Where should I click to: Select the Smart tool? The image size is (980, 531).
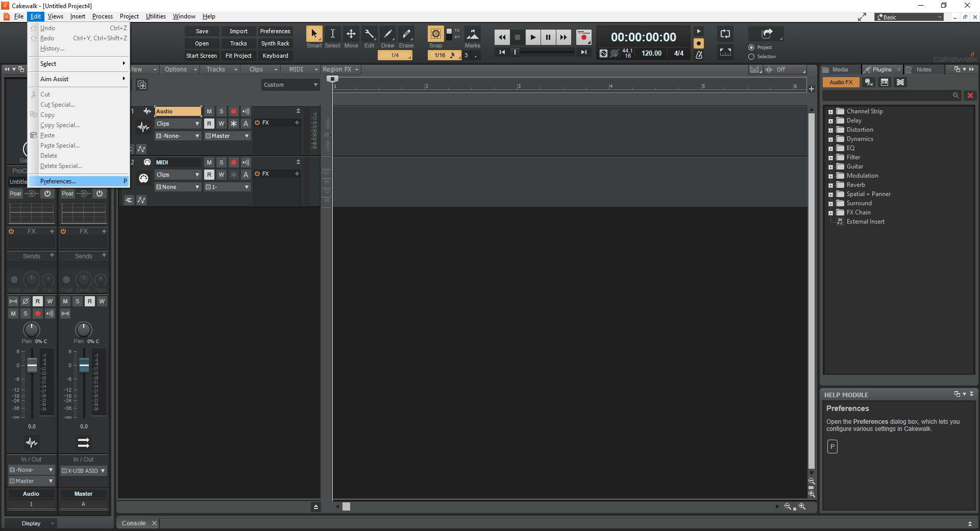[314, 34]
